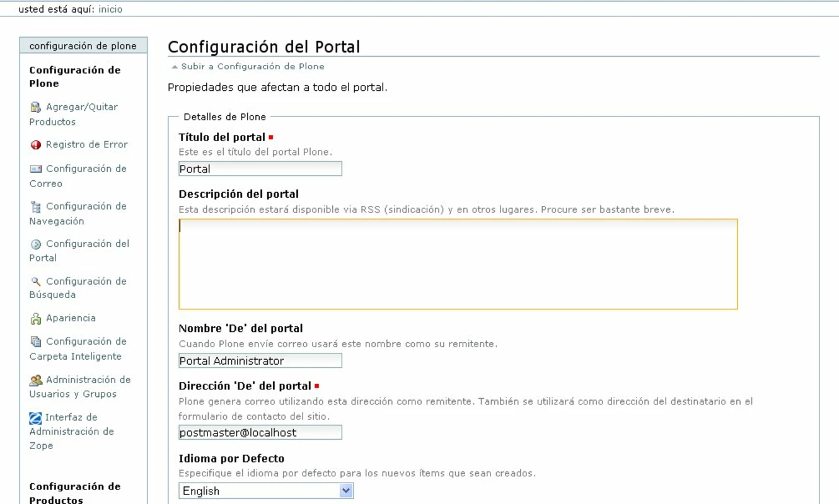Open Configuración de Búsqueda link
The image size is (839, 504).
click(78, 288)
